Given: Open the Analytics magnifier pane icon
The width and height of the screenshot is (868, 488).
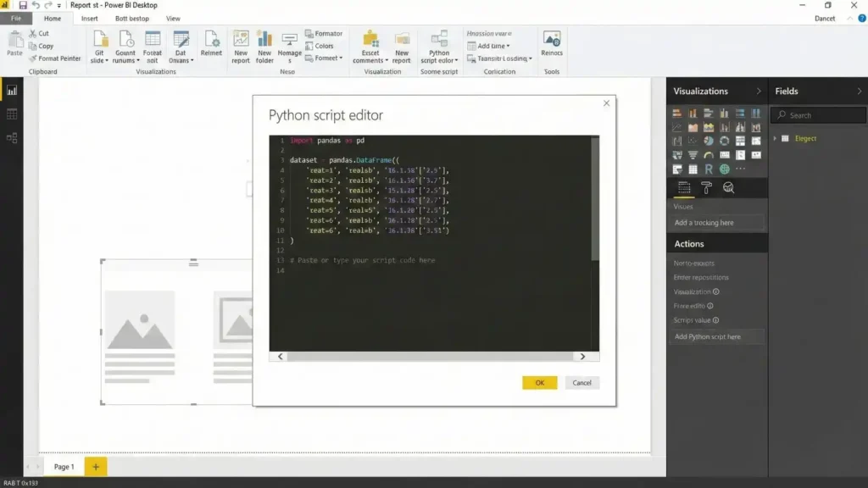Looking at the screenshot, I should [x=729, y=187].
